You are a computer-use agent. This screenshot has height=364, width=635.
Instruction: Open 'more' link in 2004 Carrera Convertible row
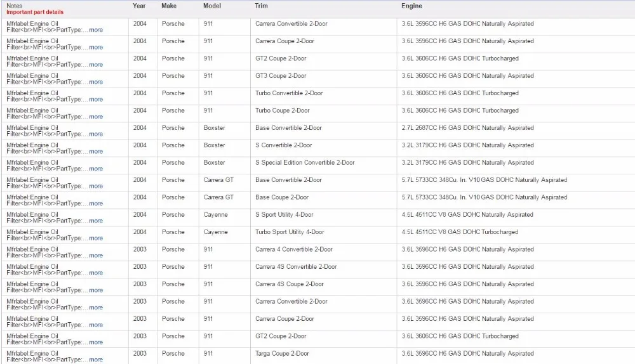click(x=96, y=30)
